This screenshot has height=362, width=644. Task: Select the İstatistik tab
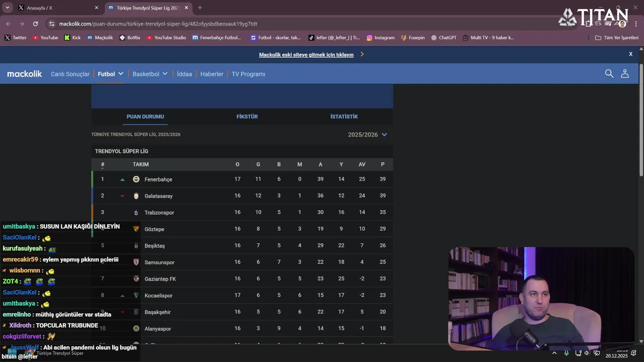click(344, 117)
